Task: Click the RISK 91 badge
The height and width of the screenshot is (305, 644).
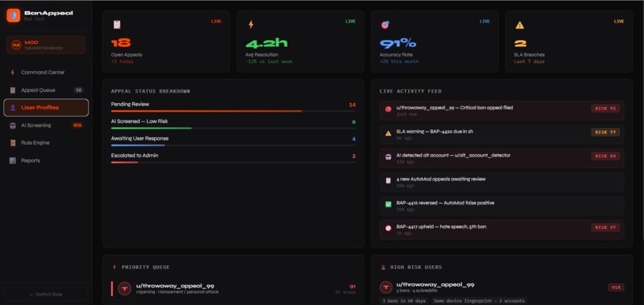Action: 606,109
